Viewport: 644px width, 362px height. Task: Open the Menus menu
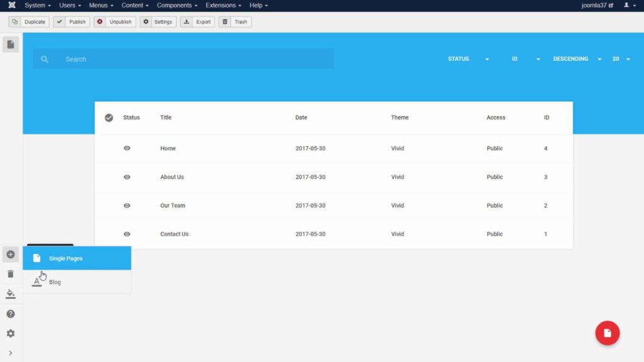[x=101, y=5]
